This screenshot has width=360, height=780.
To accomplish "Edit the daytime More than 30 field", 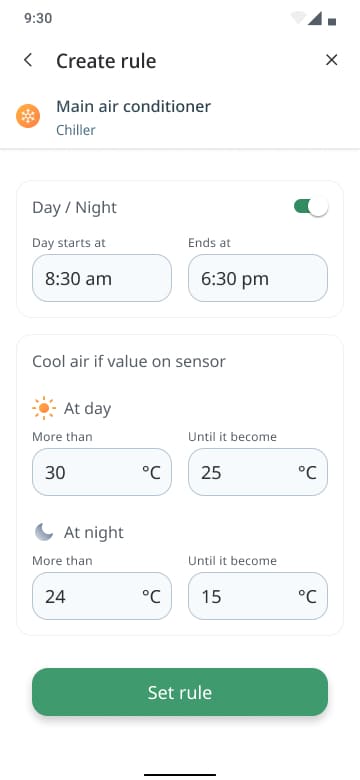I will 102,472.
